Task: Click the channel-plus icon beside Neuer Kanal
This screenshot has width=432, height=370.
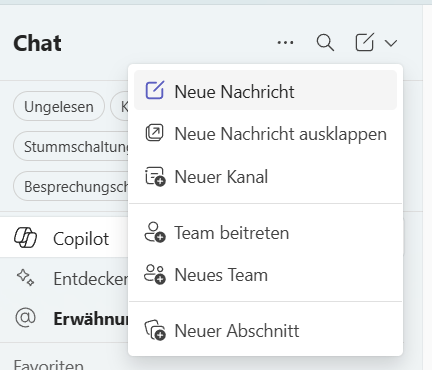Action: (155, 177)
